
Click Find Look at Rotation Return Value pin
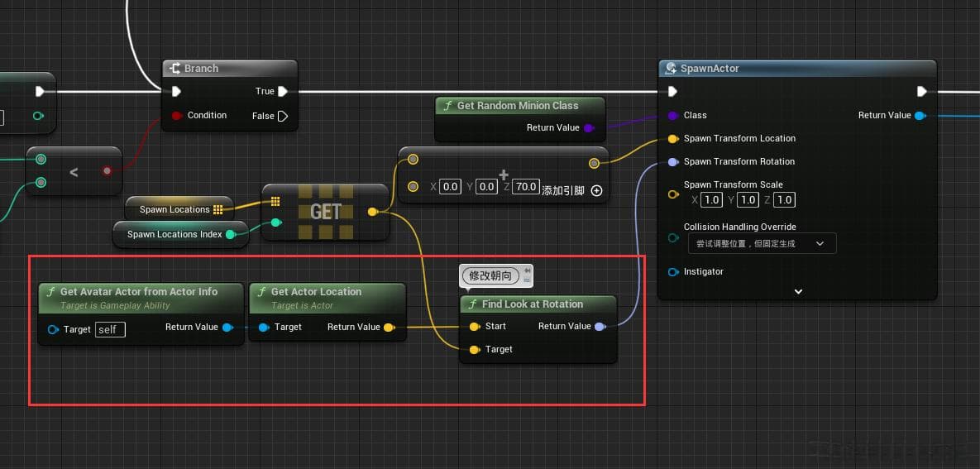[x=600, y=327]
